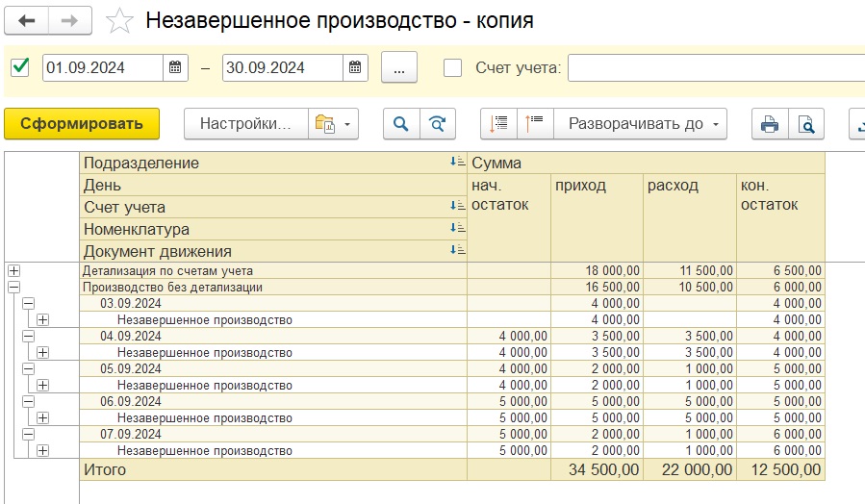Enable the Счет учета filter checkbox
The height and width of the screenshot is (504, 865).
coord(453,68)
